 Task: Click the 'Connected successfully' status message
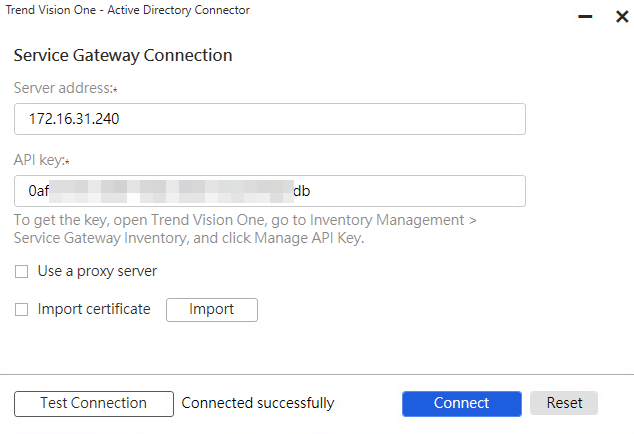258,403
